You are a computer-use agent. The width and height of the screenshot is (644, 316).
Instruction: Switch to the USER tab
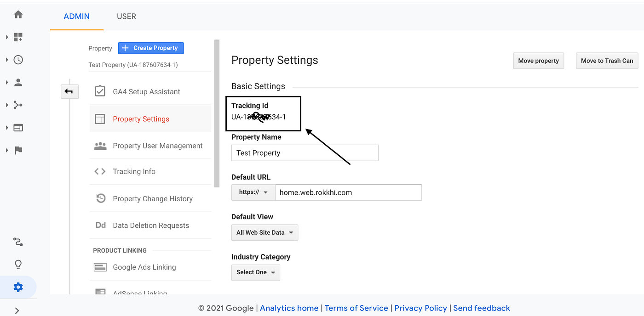(126, 17)
